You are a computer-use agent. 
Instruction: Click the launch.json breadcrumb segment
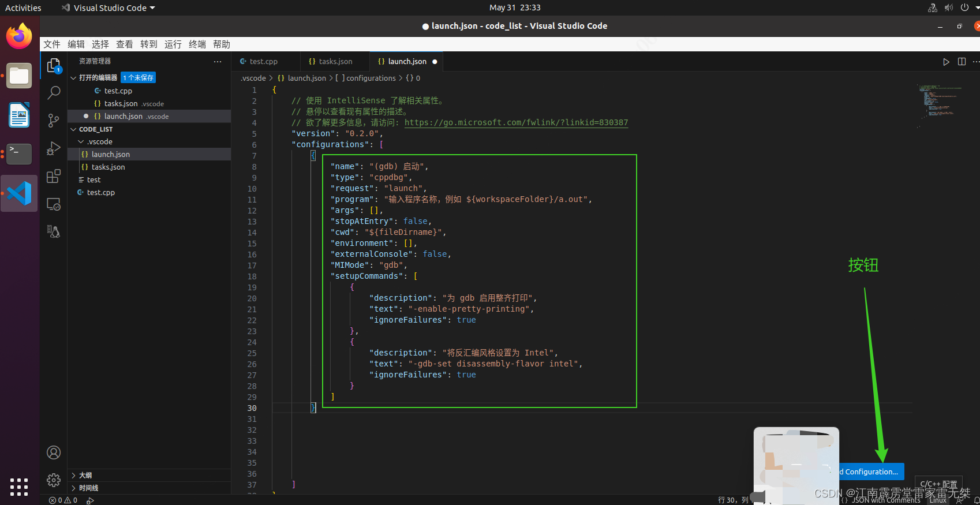pyautogui.click(x=302, y=78)
